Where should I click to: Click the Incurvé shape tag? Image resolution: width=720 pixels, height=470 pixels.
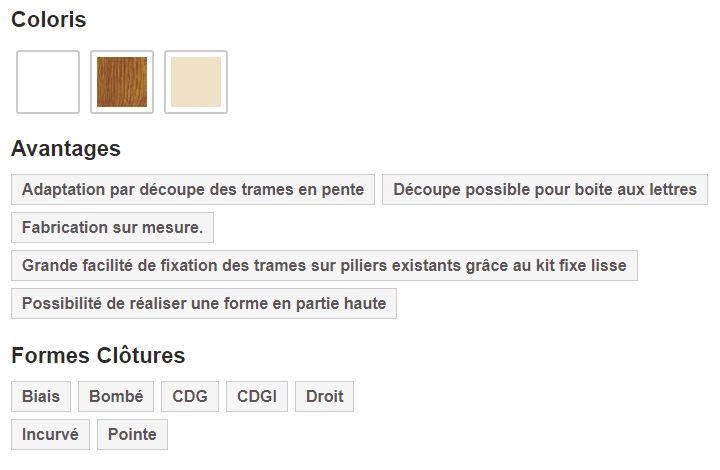(51, 434)
